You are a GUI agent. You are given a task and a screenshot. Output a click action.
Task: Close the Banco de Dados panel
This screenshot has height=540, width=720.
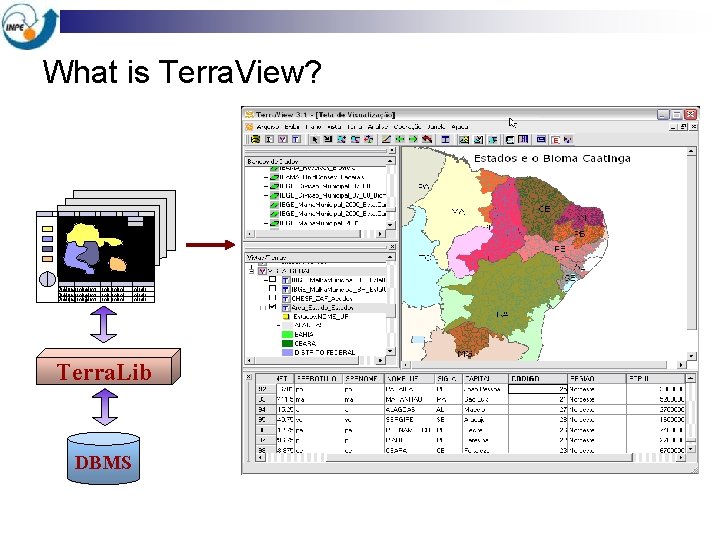pos(392,150)
